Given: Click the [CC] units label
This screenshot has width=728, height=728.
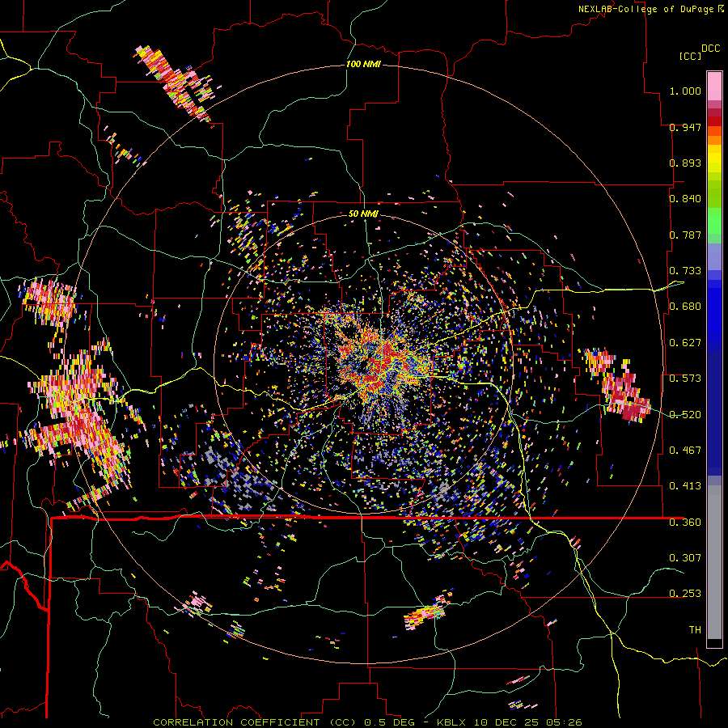Looking at the screenshot, I should pyautogui.click(x=690, y=56).
